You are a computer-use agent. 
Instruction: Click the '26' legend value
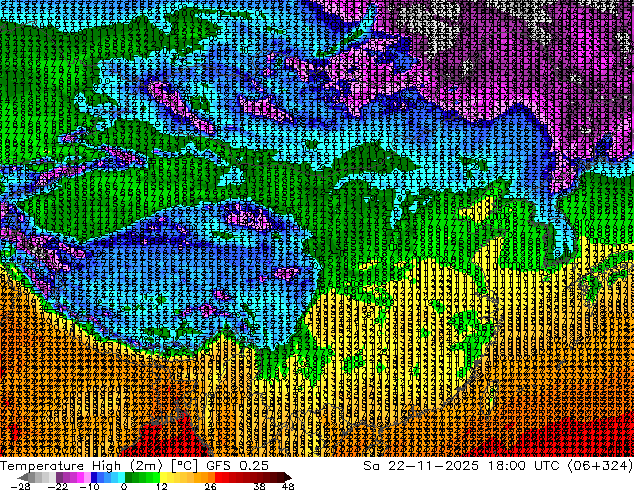pos(210,486)
